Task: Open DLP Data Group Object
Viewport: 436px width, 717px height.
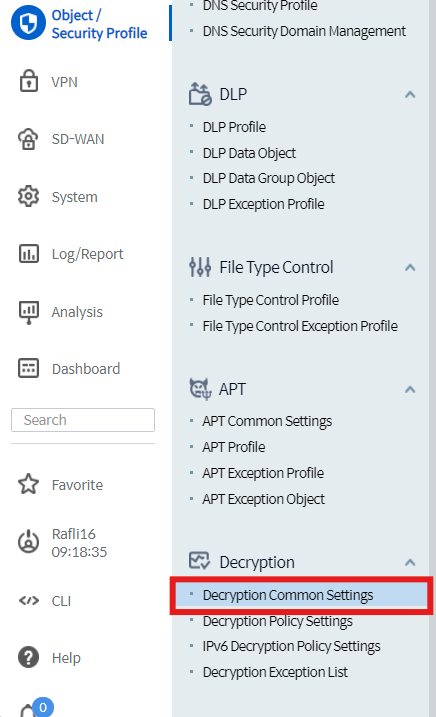Action: [x=269, y=178]
